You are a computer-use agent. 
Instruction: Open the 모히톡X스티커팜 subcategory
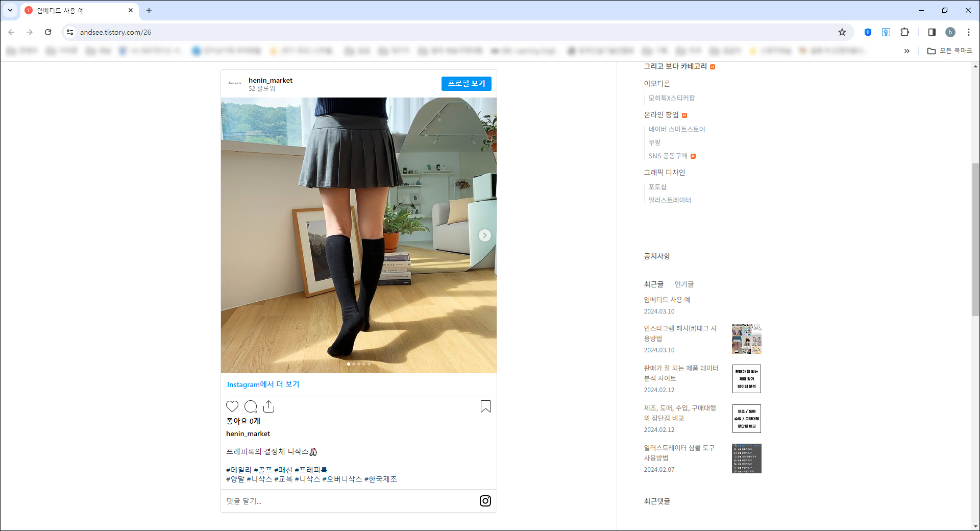pos(672,98)
